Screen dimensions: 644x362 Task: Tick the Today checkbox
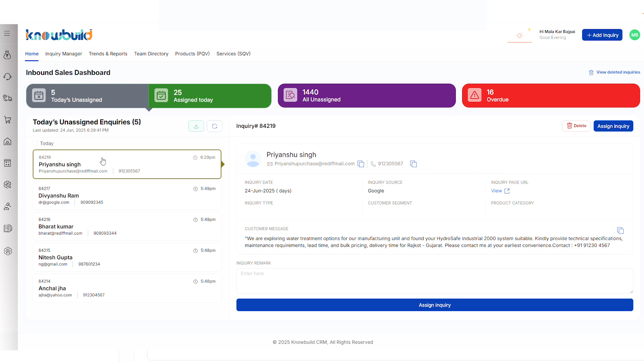[x=35, y=143]
